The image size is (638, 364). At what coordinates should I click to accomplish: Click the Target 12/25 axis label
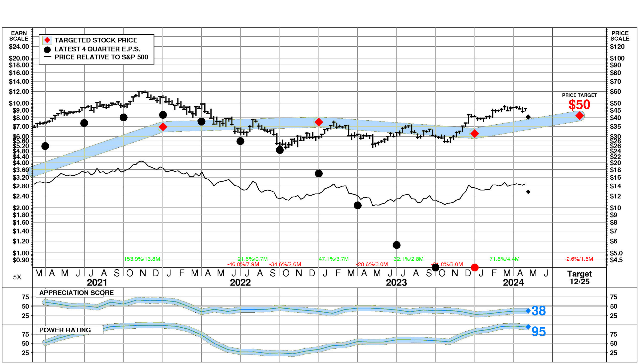pyautogui.click(x=579, y=278)
